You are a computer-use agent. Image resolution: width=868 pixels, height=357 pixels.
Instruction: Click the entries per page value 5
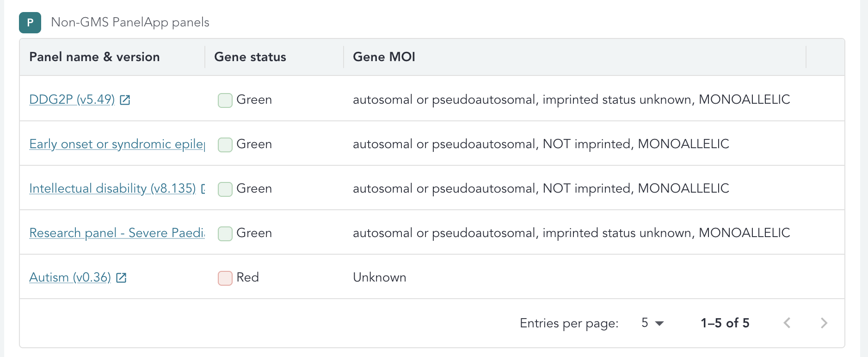[645, 323]
